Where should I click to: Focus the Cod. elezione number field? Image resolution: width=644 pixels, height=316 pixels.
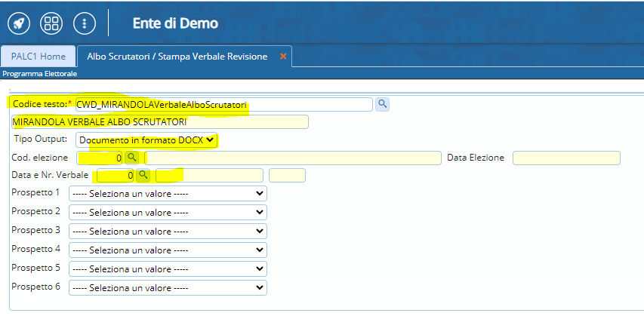(99, 158)
